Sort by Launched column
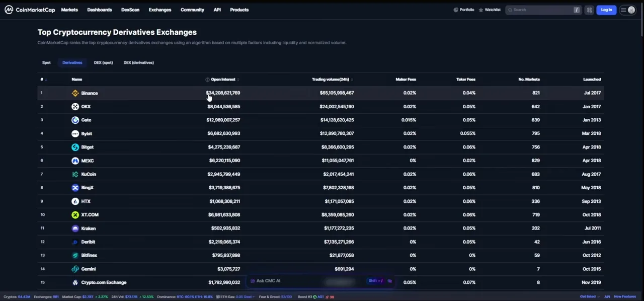The width and height of the screenshot is (644, 301). (x=592, y=80)
